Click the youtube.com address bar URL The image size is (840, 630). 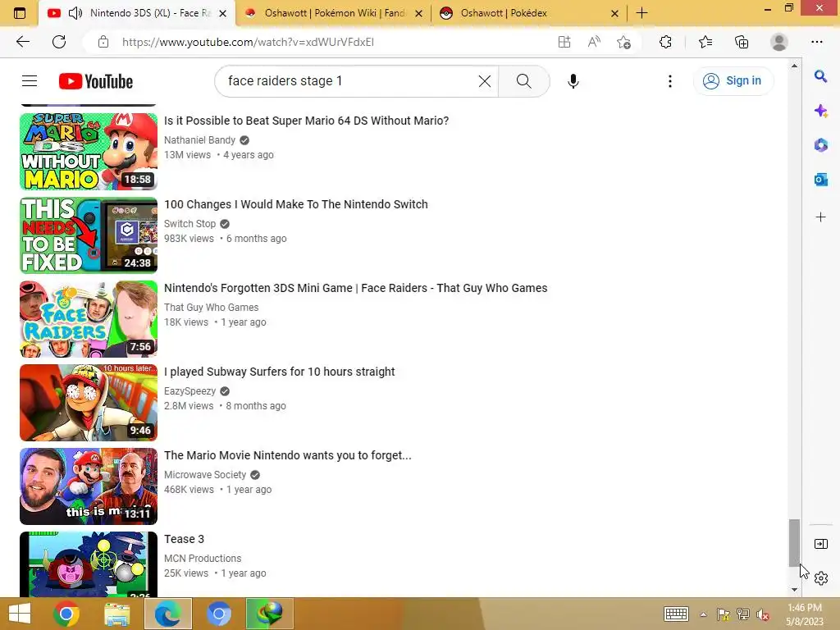[x=248, y=42]
